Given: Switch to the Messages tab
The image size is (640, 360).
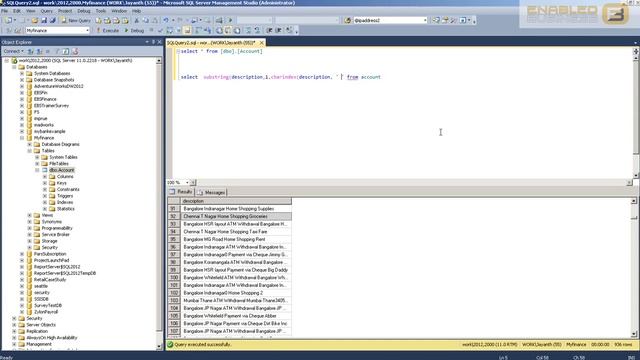Looking at the screenshot, I should pos(211,192).
